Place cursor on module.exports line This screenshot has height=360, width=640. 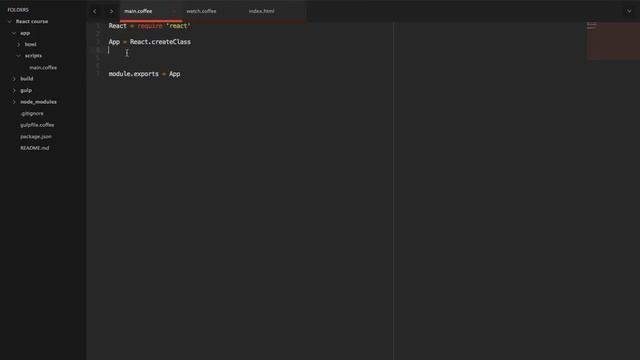144,74
